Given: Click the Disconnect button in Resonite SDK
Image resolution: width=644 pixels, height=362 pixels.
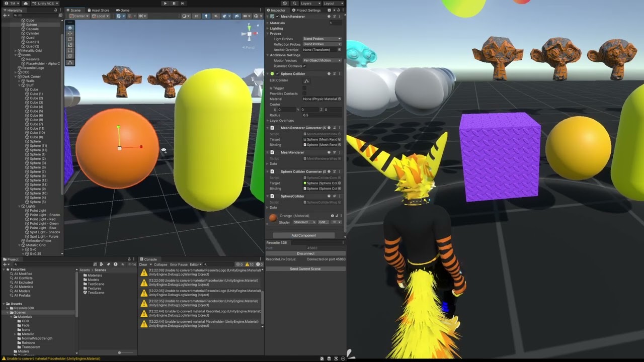Looking at the screenshot, I should click(x=305, y=253).
